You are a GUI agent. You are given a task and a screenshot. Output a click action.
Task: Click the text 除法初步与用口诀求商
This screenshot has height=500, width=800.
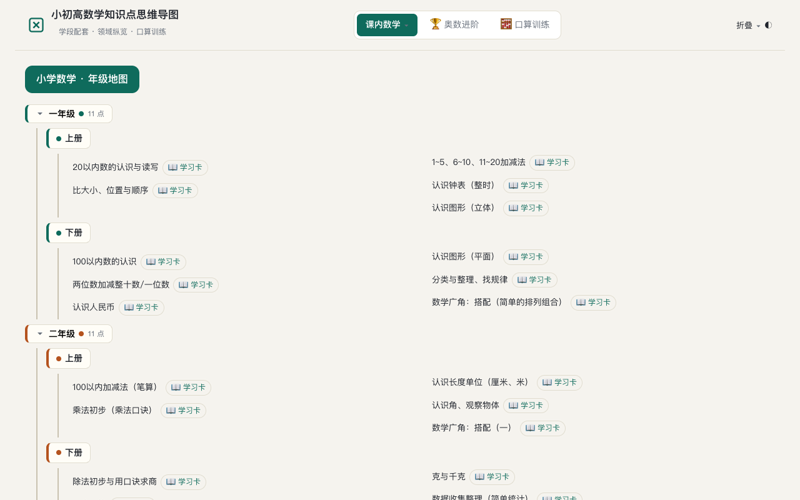point(115,482)
